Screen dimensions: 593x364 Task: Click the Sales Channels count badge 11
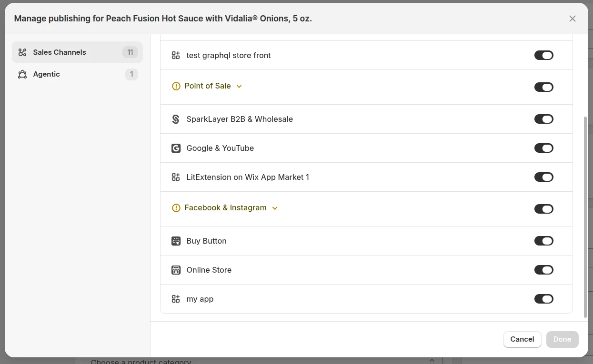(x=130, y=52)
